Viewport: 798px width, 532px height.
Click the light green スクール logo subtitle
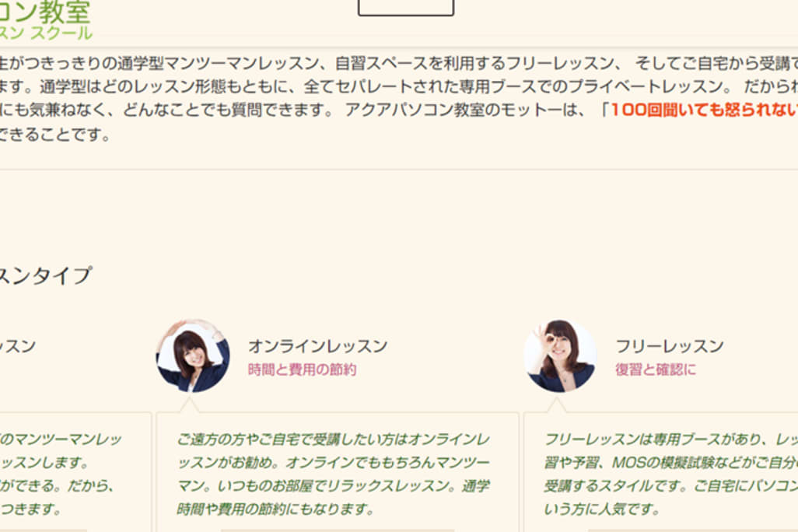46,33
